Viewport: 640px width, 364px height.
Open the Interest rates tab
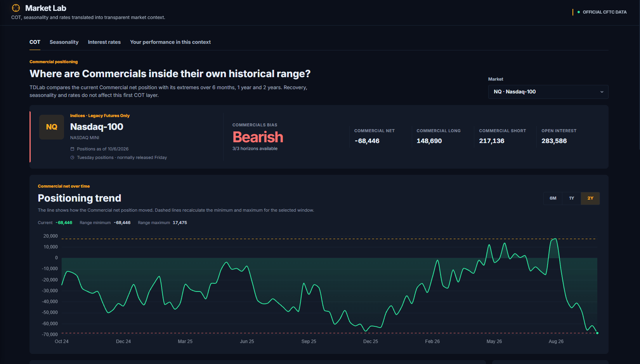point(104,42)
